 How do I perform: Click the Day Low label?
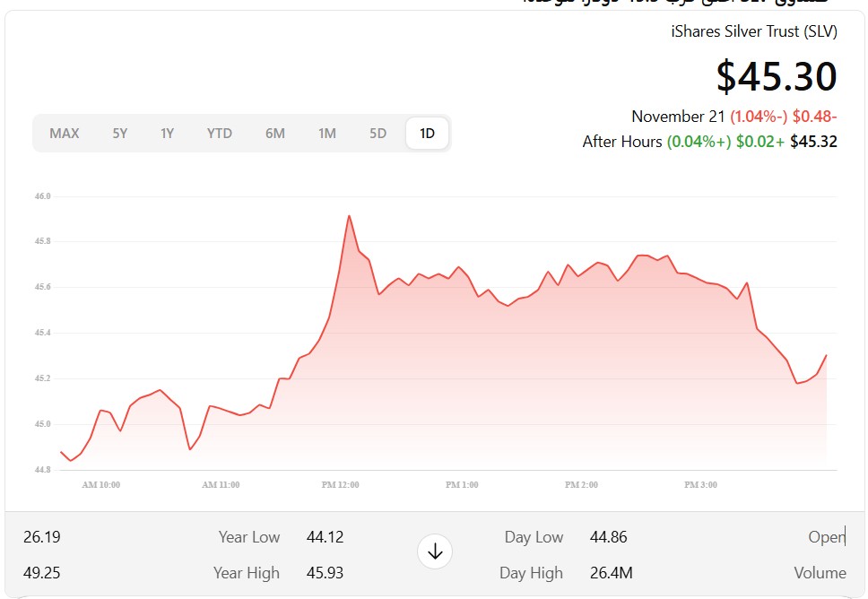pyautogui.click(x=534, y=537)
